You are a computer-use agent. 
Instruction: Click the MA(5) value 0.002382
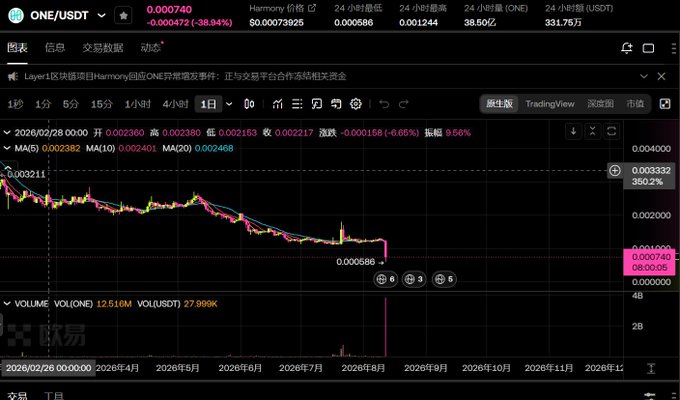click(61, 148)
